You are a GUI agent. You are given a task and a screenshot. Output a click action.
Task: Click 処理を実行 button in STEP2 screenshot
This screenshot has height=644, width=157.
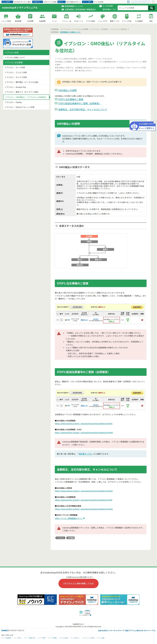click(x=137, y=393)
